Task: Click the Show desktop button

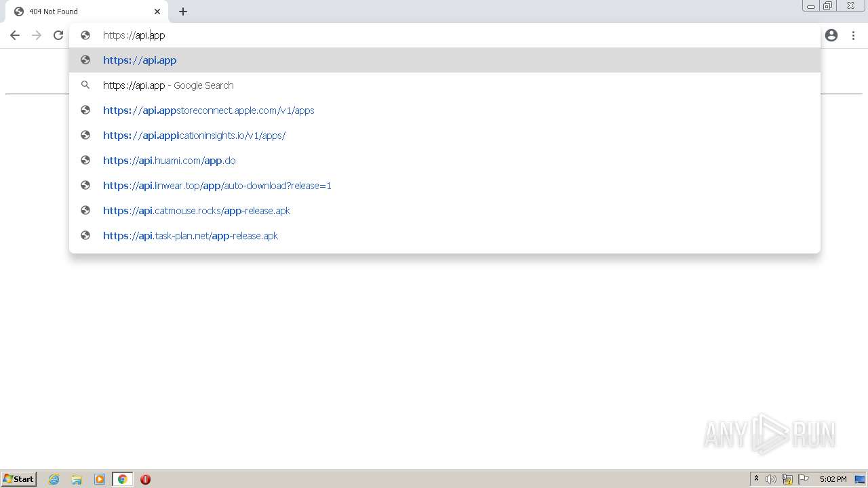Action: click(x=860, y=479)
